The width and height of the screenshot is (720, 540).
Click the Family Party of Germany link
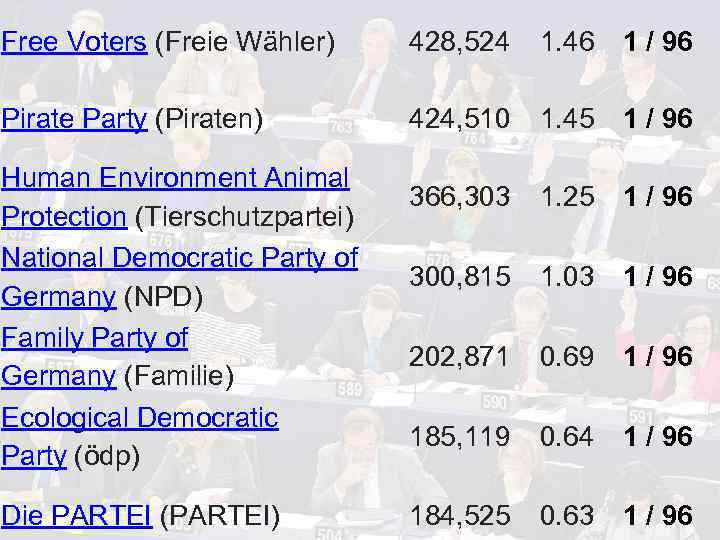coord(94,338)
